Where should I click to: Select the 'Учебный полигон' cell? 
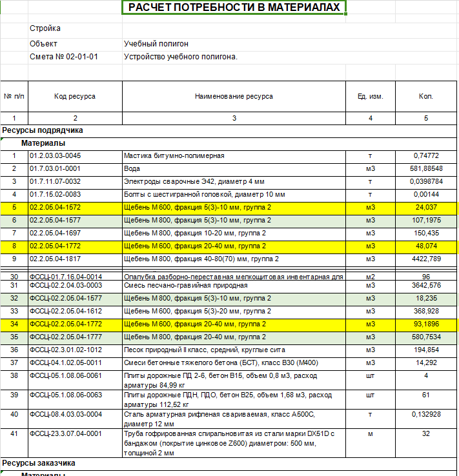(x=234, y=44)
